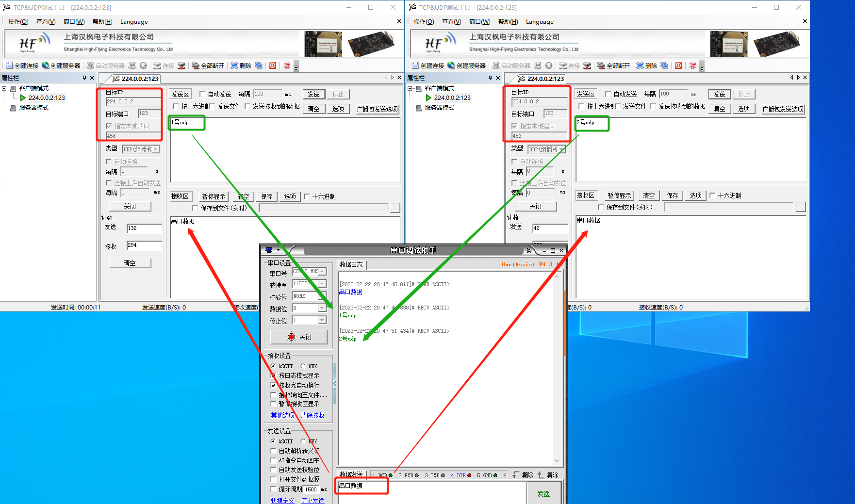Image resolution: width=855 pixels, height=504 pixels.
Task: Click left 清除 arrow icon in serial assistant
Action: click(516, 475)
